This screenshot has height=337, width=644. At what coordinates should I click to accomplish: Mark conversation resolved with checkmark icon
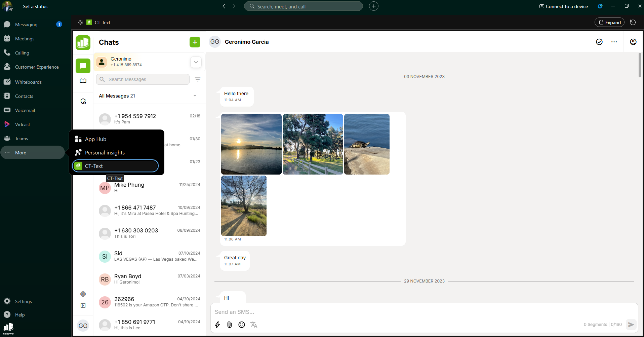pos(599,42)
